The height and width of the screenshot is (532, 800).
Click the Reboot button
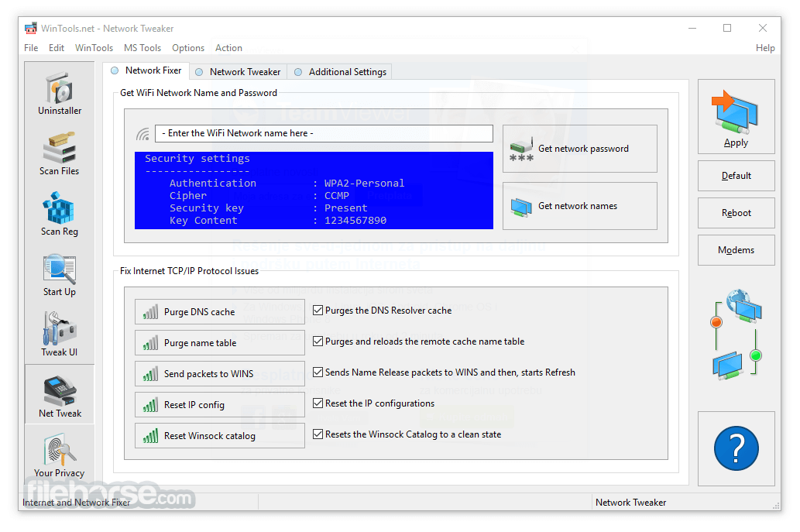[736, 213]
